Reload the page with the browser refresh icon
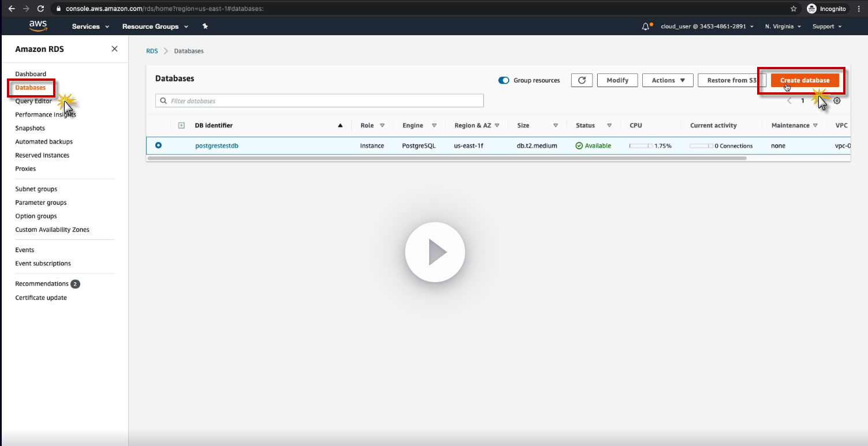The image size is (868, 446). tap(40, 9)
